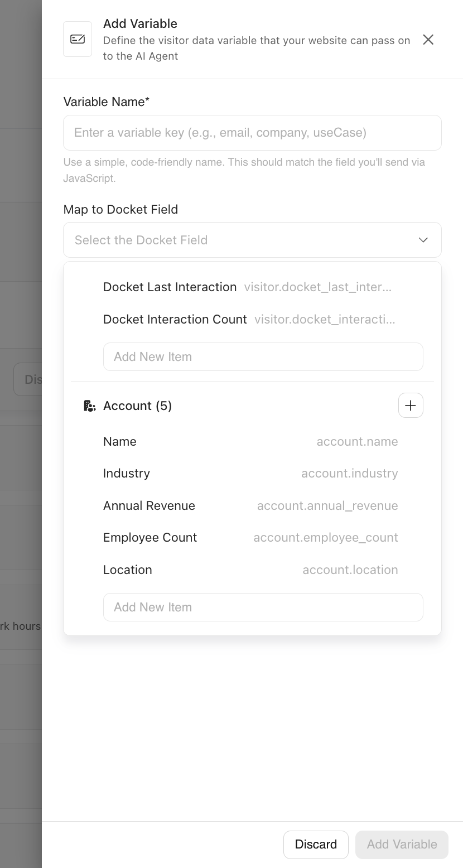Click Add New Item field under Docket Interaction Count

[263, 356]
